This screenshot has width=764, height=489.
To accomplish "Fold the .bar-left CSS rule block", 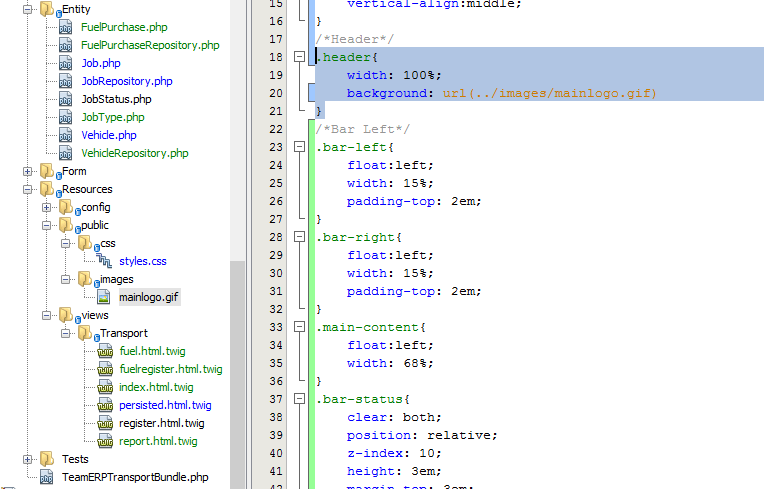I will 300,147.
